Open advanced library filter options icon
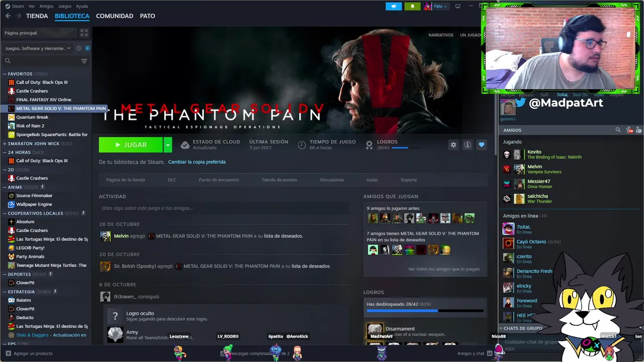644x362 pixels. tap(84, 61)
